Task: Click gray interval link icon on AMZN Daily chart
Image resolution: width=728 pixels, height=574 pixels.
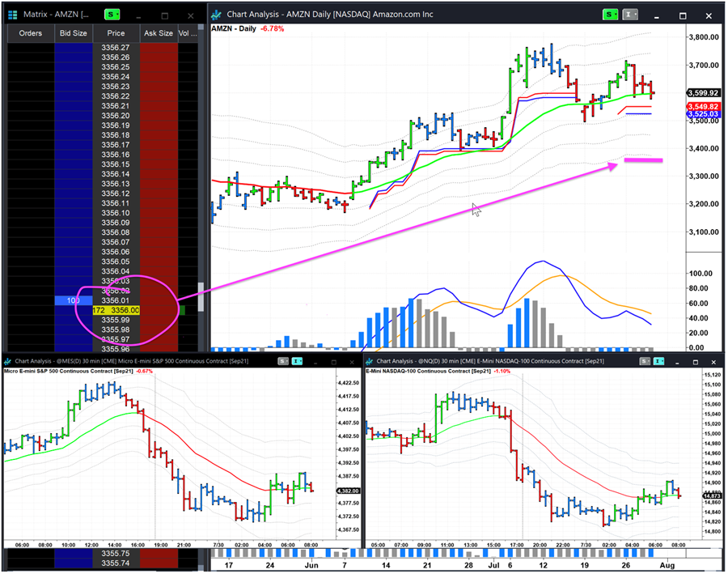Action: coord(629,15)
